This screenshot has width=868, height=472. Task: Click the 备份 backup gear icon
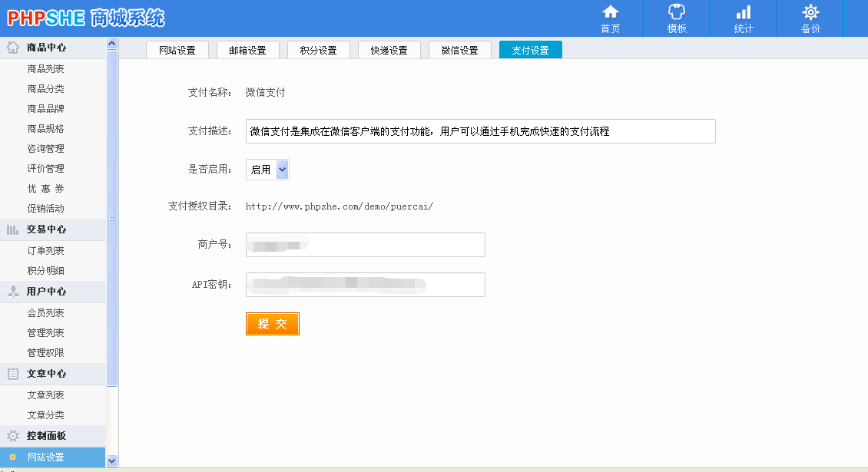[810, 12]
